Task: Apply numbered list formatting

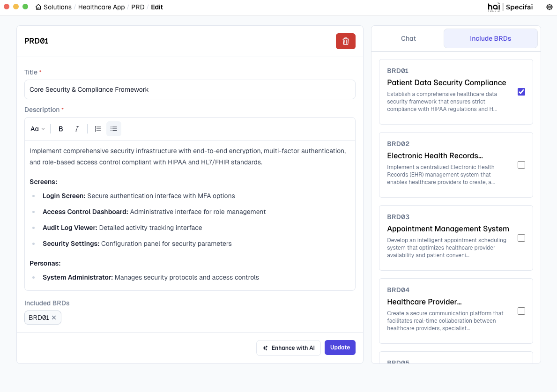Action: [98, 129]
